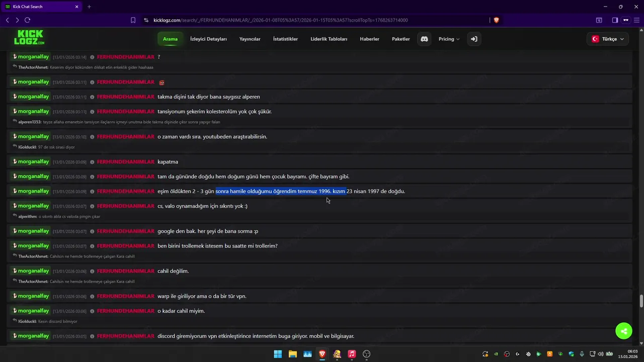View site information icon before URL

(x=146, y=20)
